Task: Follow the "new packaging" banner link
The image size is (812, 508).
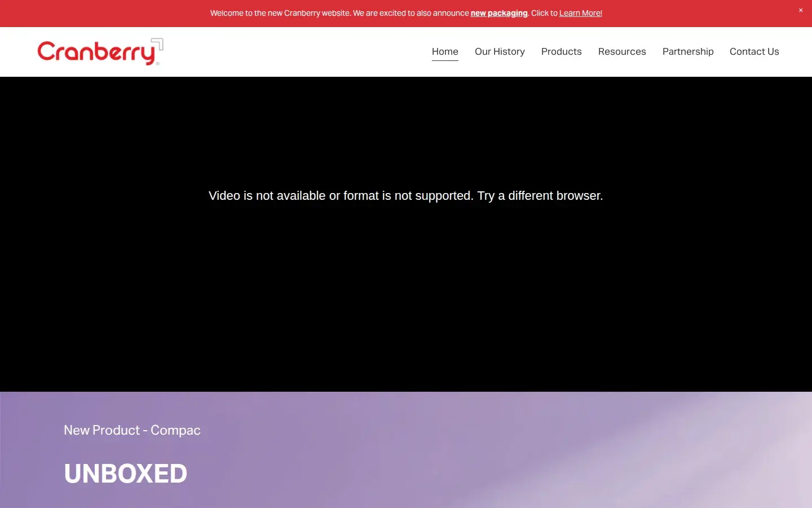Action: [499, 13]
